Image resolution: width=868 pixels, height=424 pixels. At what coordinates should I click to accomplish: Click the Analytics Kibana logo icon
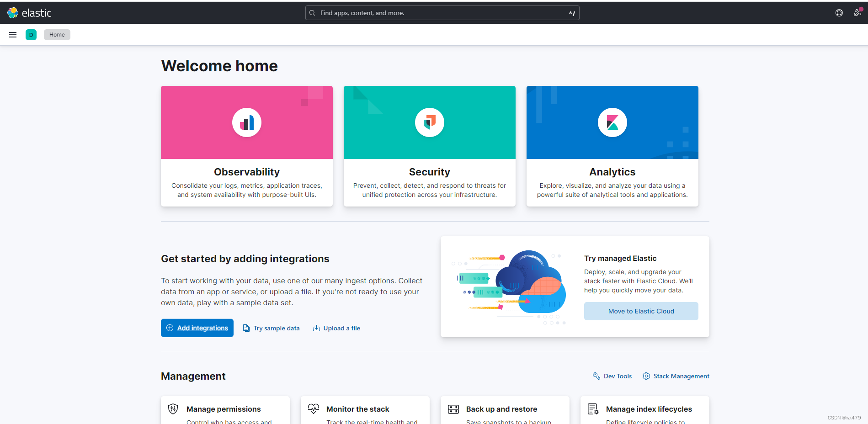click(x=612, y=122)
